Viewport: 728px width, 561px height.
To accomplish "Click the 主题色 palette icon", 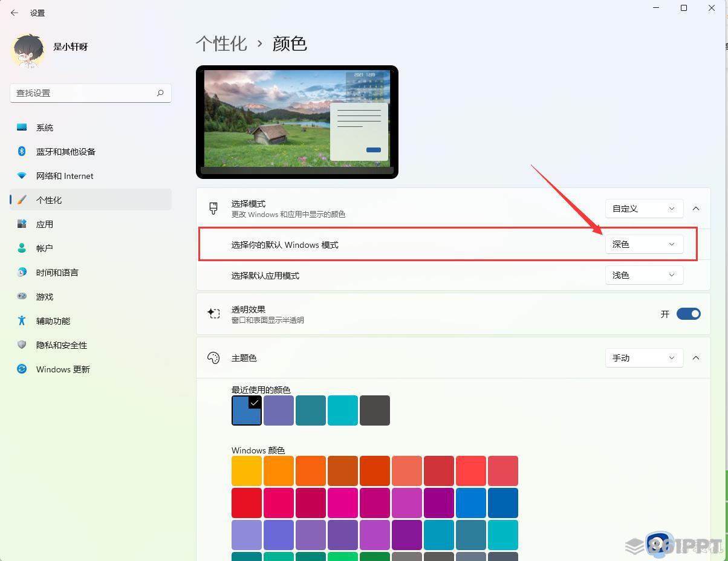I will (213, 358).
